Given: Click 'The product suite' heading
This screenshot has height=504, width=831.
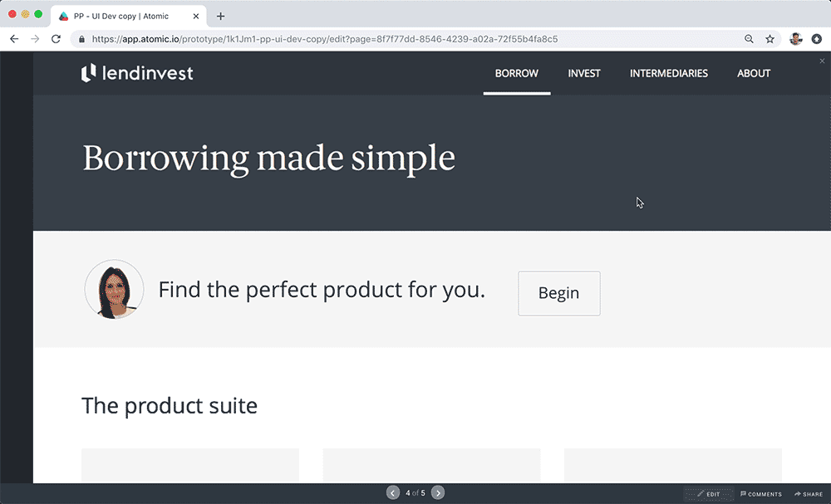Looking at the screenshot, I should point(170,405).
